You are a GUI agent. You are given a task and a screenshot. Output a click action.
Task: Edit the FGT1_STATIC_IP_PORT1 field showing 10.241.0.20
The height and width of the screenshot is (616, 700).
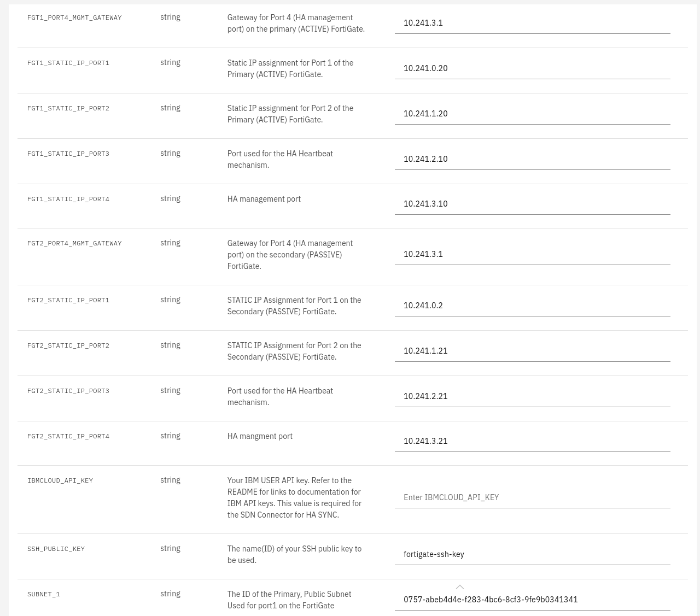(x=532, y=68)
